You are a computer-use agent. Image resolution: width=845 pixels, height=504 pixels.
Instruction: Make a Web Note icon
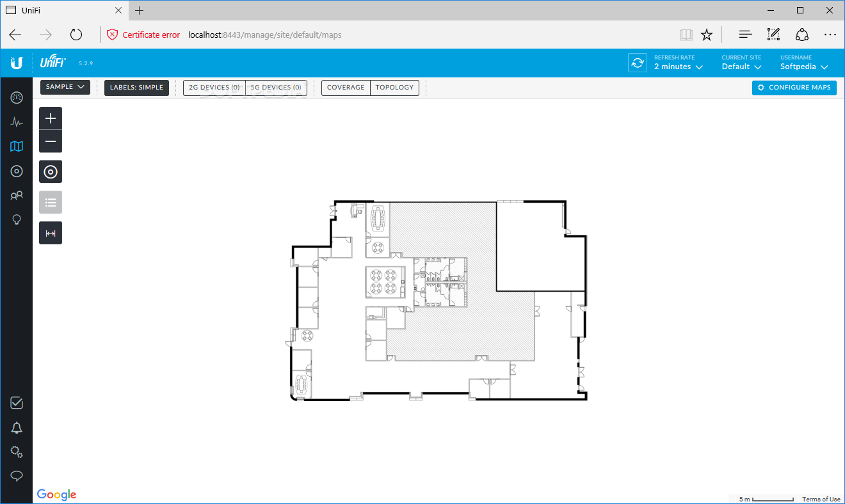coord(773,35)
